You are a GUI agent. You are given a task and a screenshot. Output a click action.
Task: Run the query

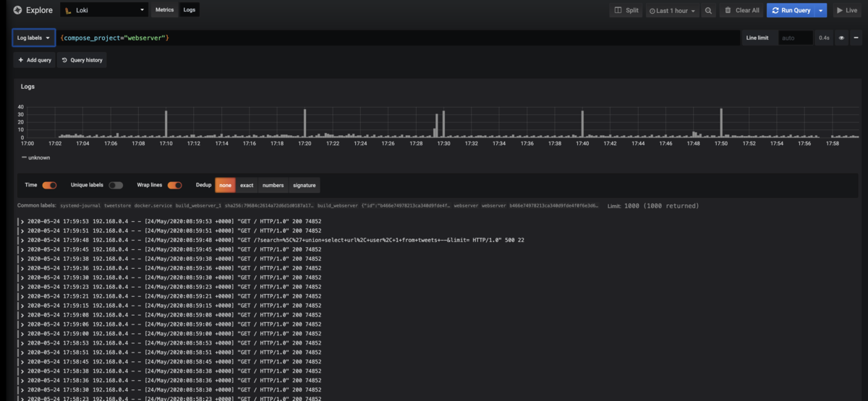coord(791,11)
